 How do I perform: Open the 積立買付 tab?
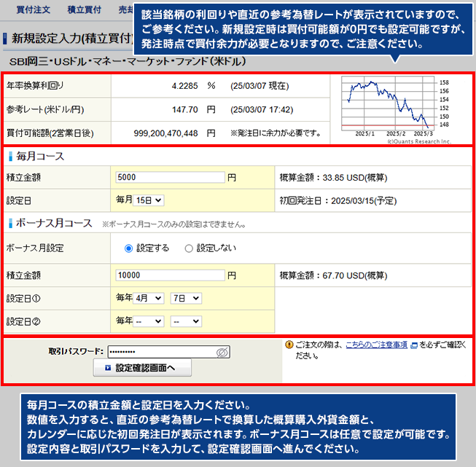coord(84,9)
